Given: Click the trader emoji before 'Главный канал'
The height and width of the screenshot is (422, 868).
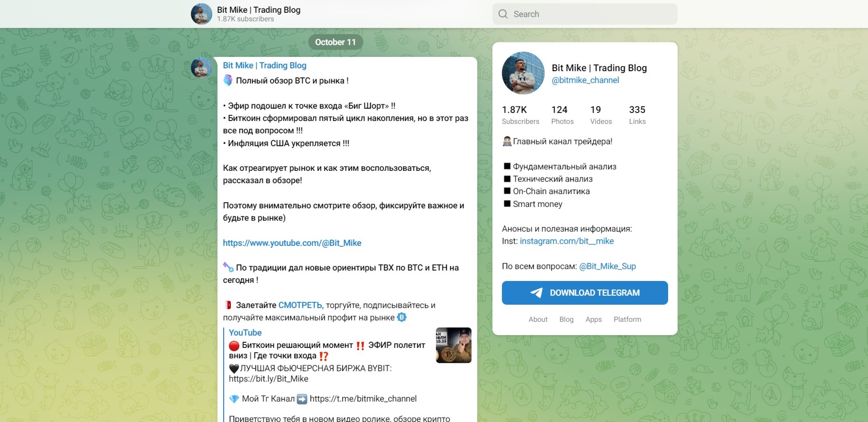Looking at the screenshot, I should [507, 141].
